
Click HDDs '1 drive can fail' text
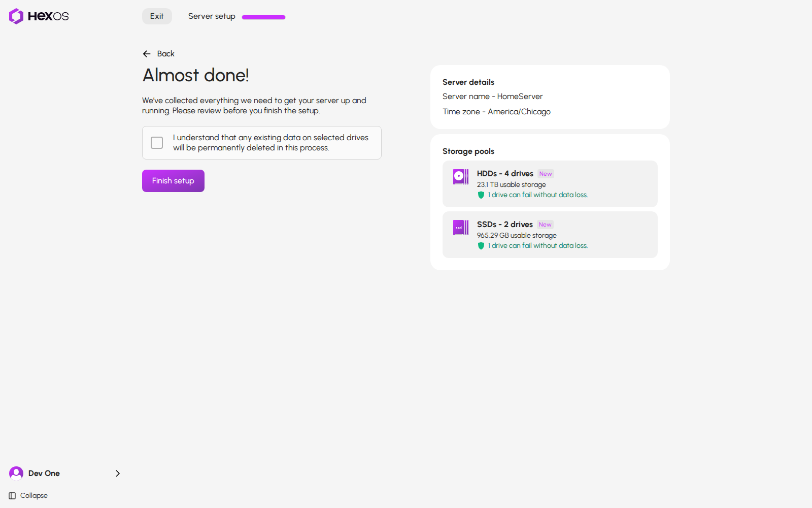[538, 195]
